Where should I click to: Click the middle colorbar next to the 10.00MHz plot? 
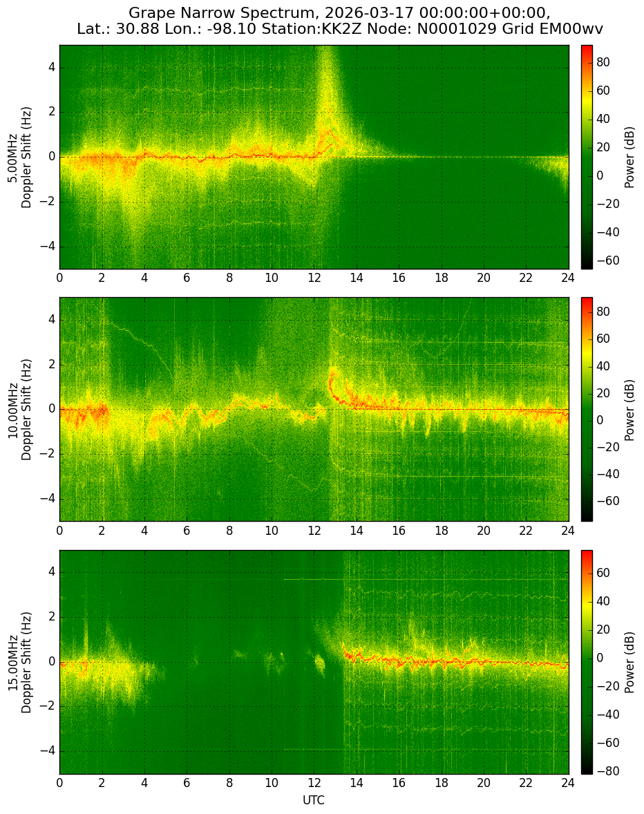[587, 409]
